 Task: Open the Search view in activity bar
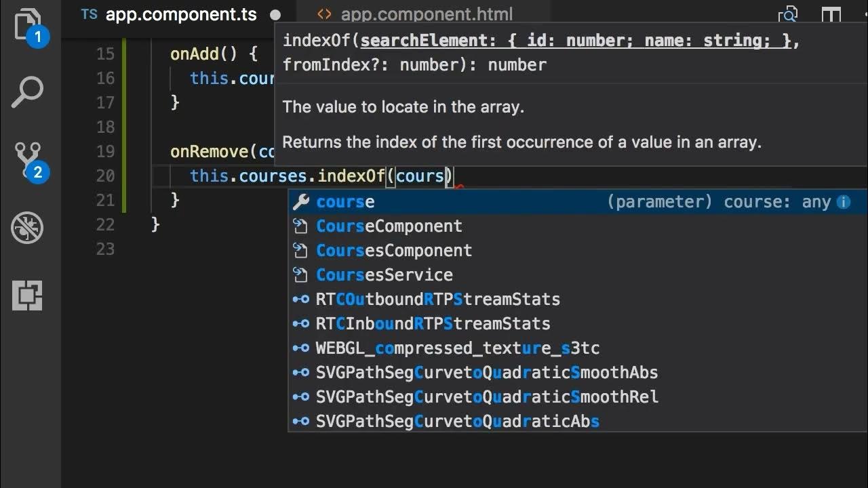coord(28,92)
